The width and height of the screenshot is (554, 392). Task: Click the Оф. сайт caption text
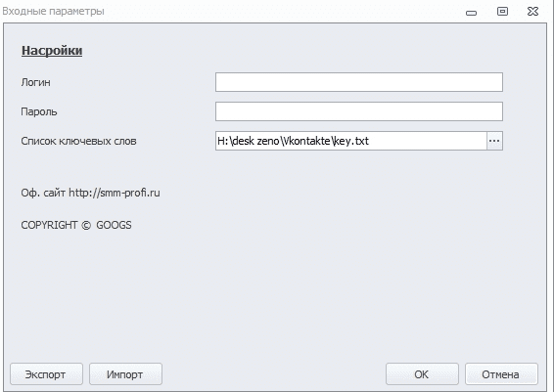pos(43,193)
